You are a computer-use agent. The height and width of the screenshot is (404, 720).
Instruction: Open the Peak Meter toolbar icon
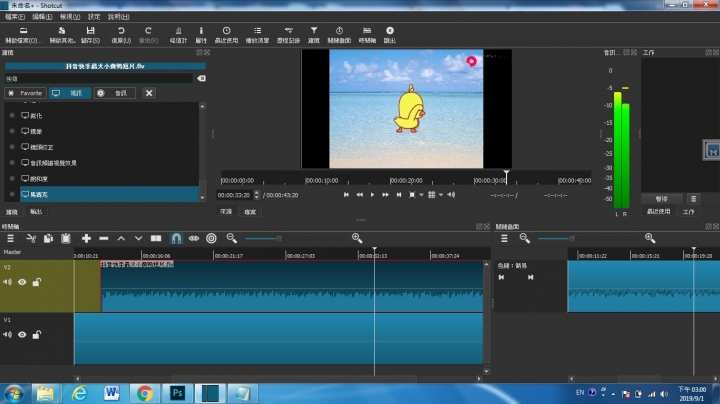coord(178,31)
